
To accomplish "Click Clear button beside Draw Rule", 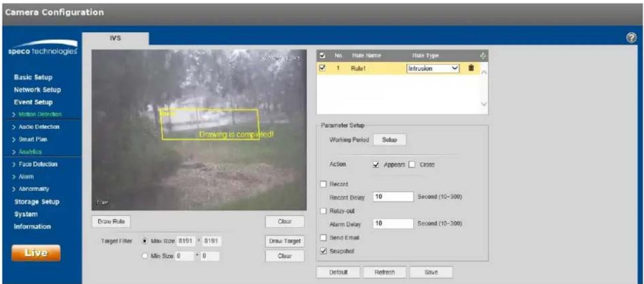I will [285, 222].
